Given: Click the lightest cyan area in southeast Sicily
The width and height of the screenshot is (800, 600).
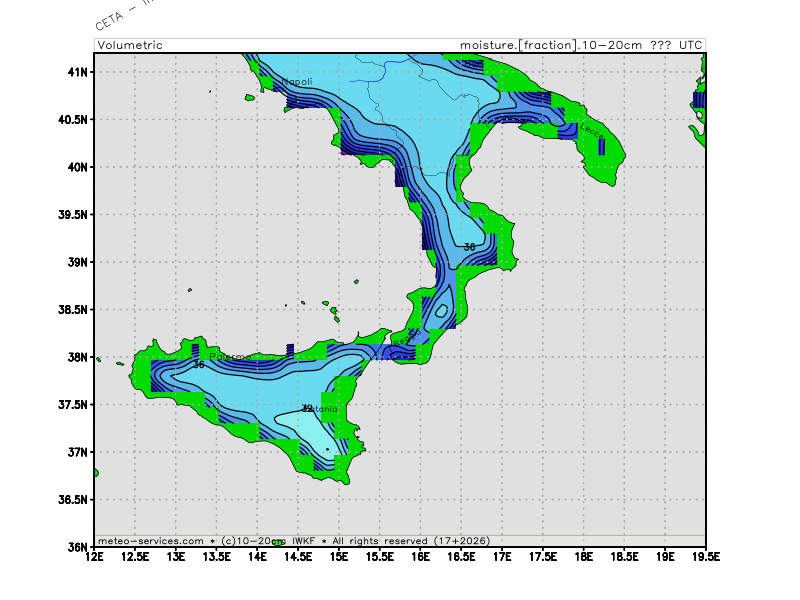Looking at the screenshot, I should [x=305, y=440].
